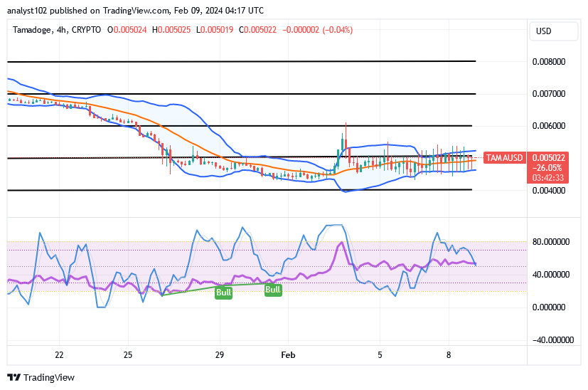Click the 03:42:33 countdown timer
This screenshot has height=390, width=588.
548,177
